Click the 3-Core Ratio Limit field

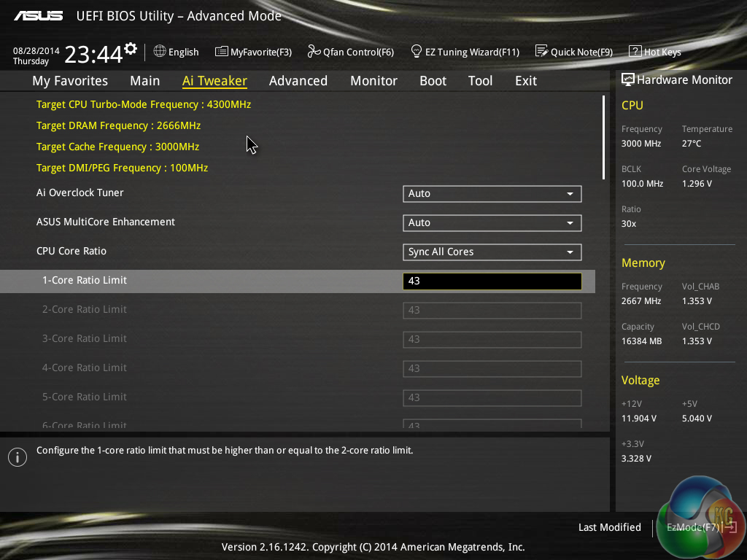(492, 340)
